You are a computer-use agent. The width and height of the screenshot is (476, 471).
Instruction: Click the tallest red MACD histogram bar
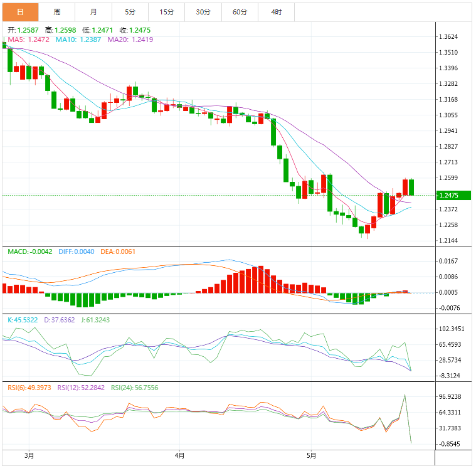click(x=261, y=279)
